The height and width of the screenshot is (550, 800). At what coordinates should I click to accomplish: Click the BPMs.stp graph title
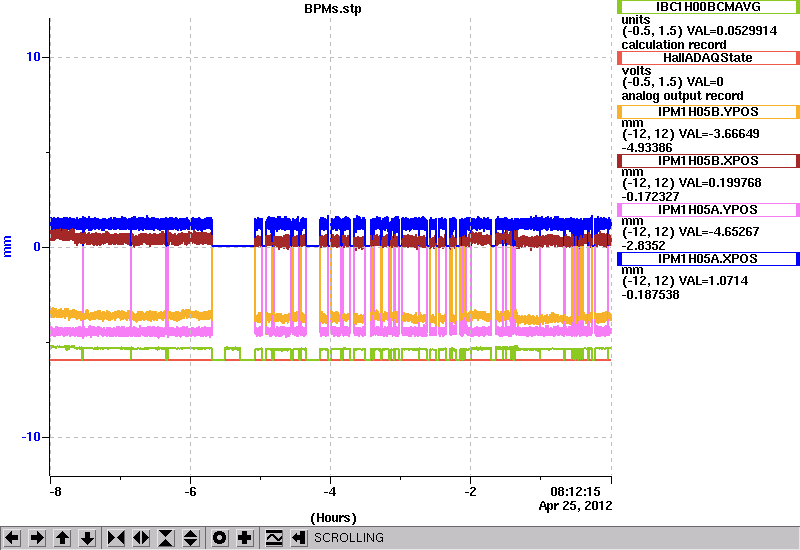(x=333, y=9)
